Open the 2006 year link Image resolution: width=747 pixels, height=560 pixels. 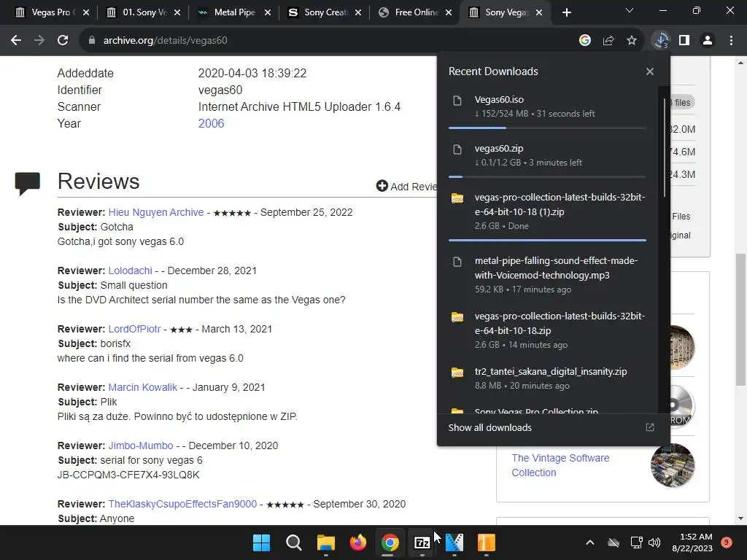coord(211,123)
